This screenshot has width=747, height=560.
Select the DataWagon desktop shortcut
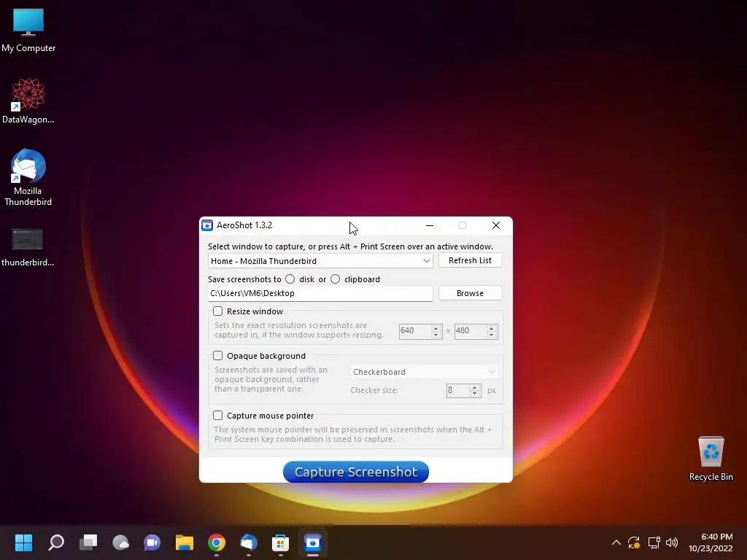click(x=28, y=101)
